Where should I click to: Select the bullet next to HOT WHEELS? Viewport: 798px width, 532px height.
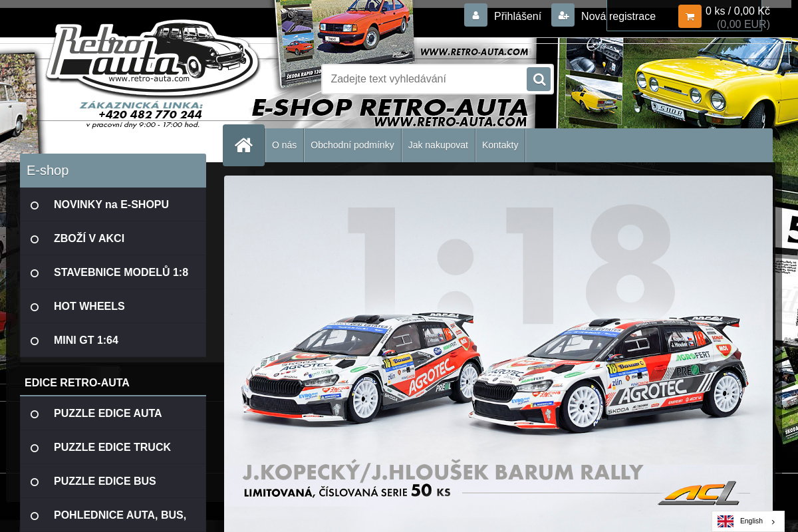tap(35, 307)
